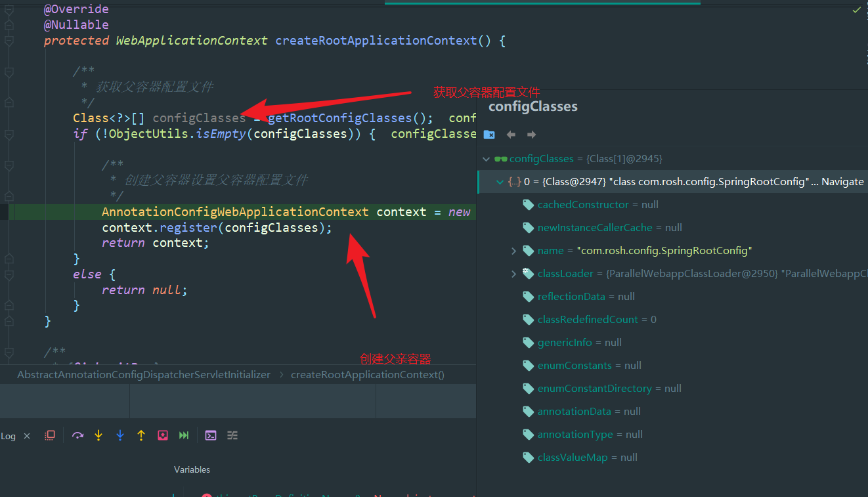Click the tag icon next to classValueMap
The height and width of the screenshot is (497, 868).
click(528, 458)
